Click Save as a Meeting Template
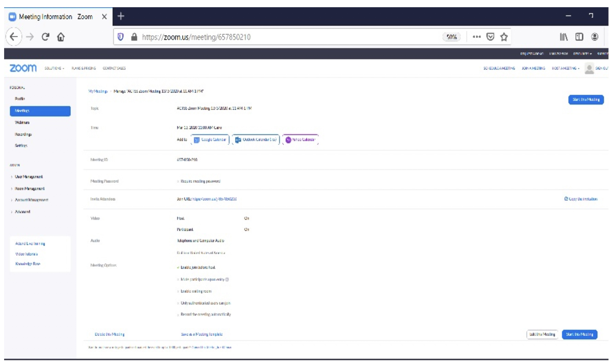Image resolution: width=616 pixels, height=364 pixels. (202, 334)
